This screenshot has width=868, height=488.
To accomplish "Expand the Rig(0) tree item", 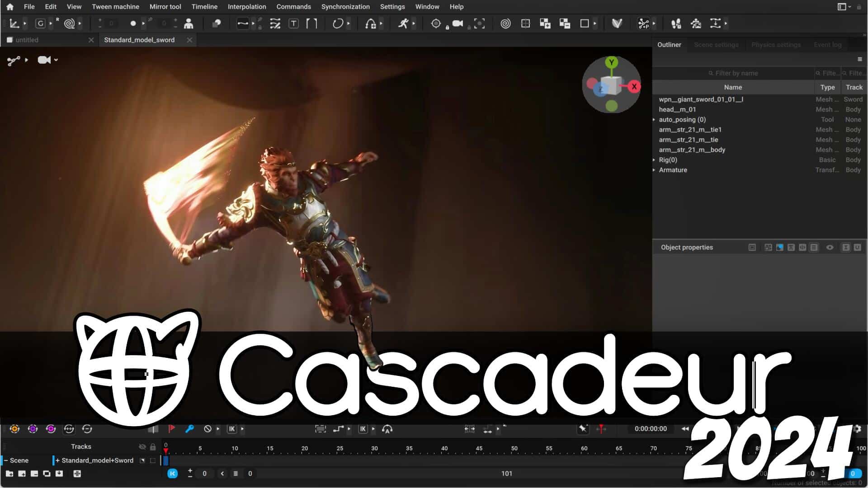I will click(x=654, y=160).
